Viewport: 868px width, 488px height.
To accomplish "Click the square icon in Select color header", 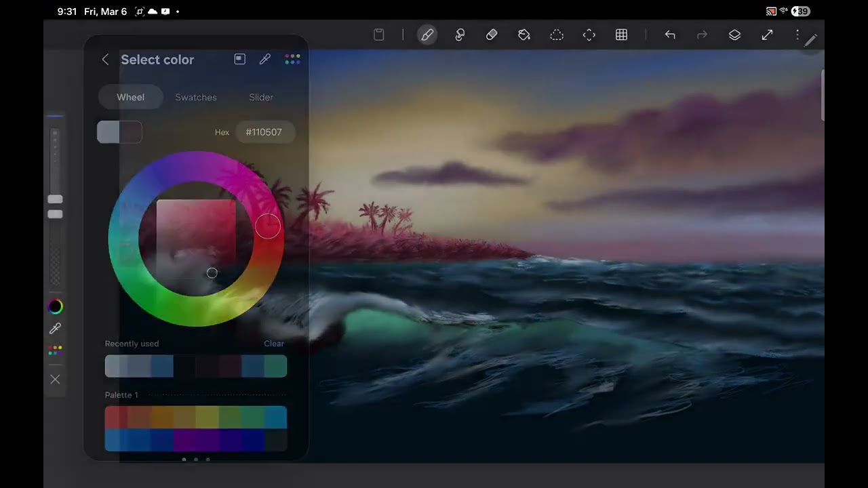I will pos(239,60).
